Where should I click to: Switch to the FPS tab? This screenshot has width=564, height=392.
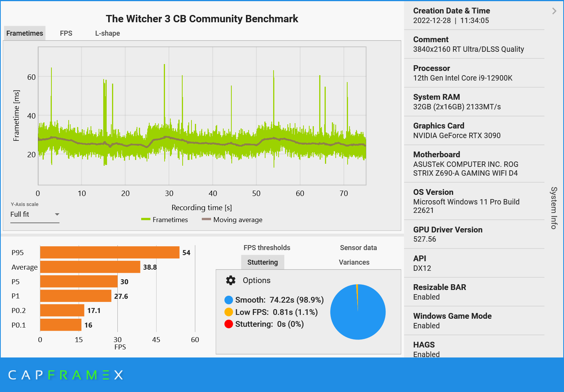(66, 33)
